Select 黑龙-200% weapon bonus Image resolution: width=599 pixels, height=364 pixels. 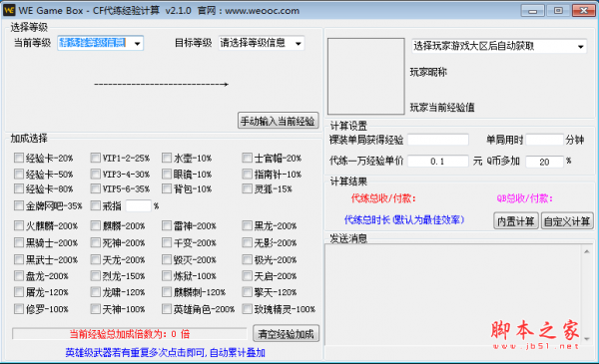click(248, 225)
